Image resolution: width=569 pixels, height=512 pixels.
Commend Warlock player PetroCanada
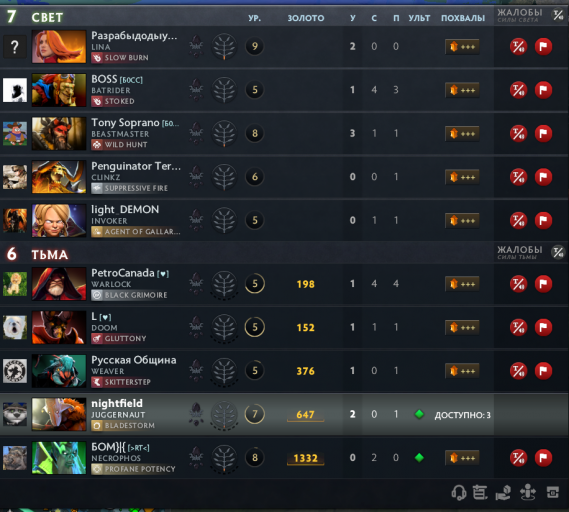point(462,284)
